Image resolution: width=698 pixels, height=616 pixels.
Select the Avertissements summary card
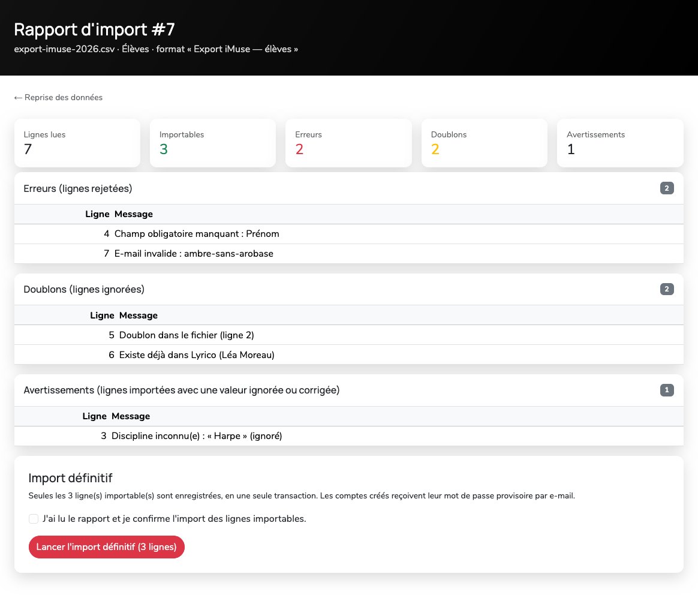point(620,143)
